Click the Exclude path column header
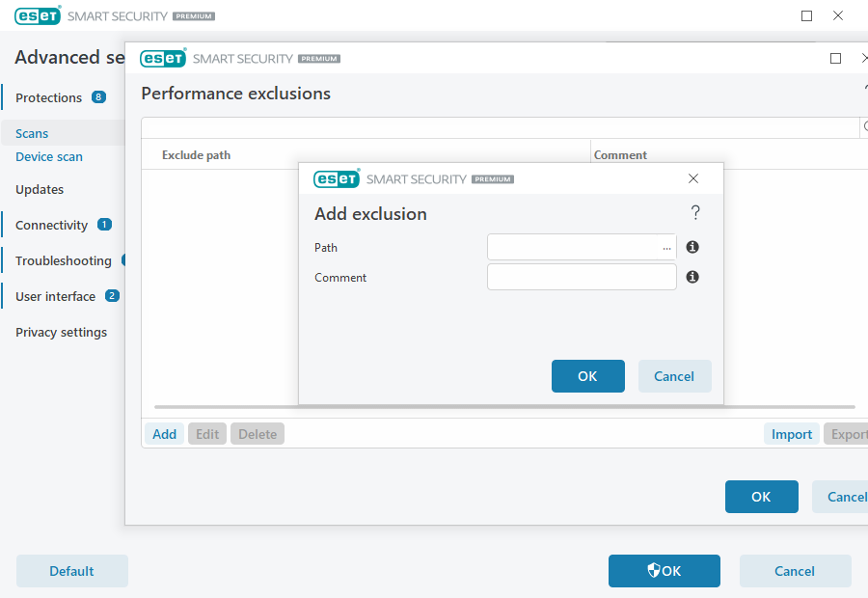This screenshot has height=598, width=868. [196, 155]
